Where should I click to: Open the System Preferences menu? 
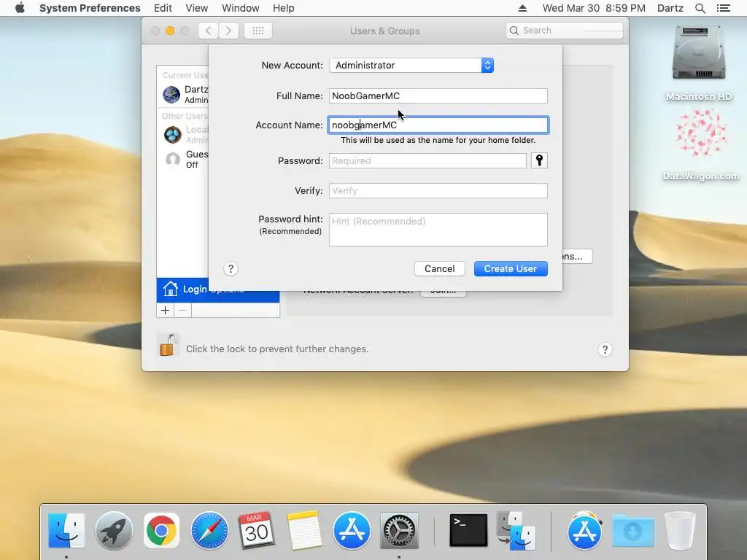pos(90,8)
